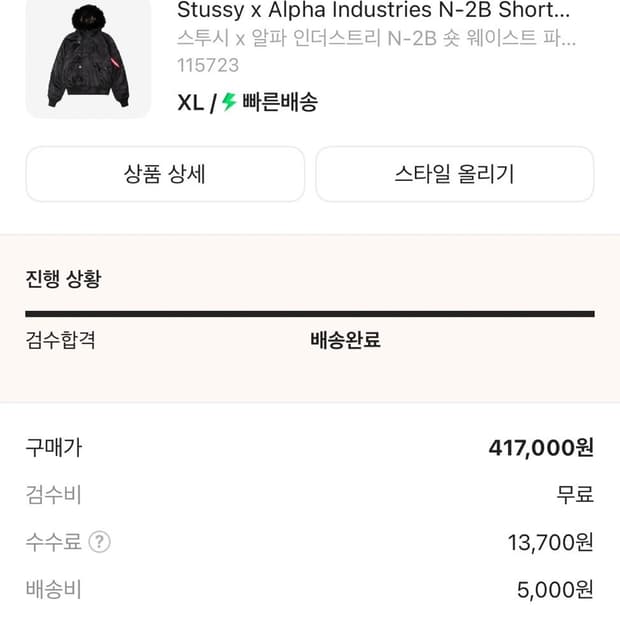Viewport: 620px width, 620px height.
Task: Tap the Korean product name 스투시 x 알파
Action: 376,40
